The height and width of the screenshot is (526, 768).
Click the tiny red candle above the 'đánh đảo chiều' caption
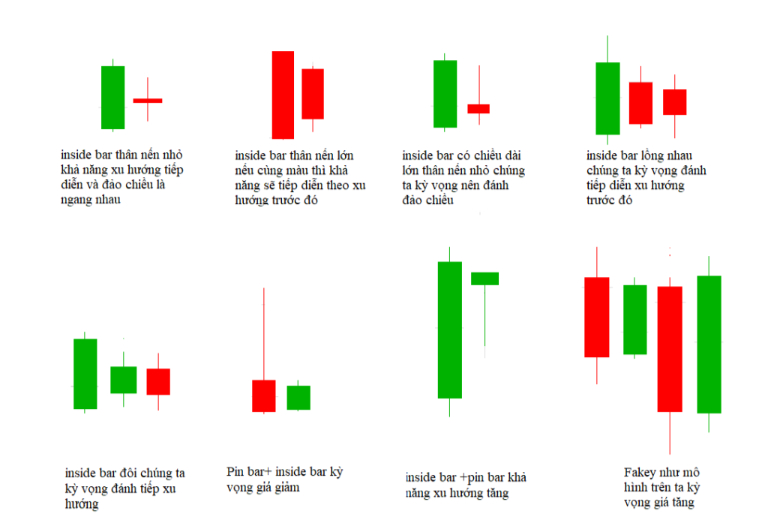click(479, 108)
